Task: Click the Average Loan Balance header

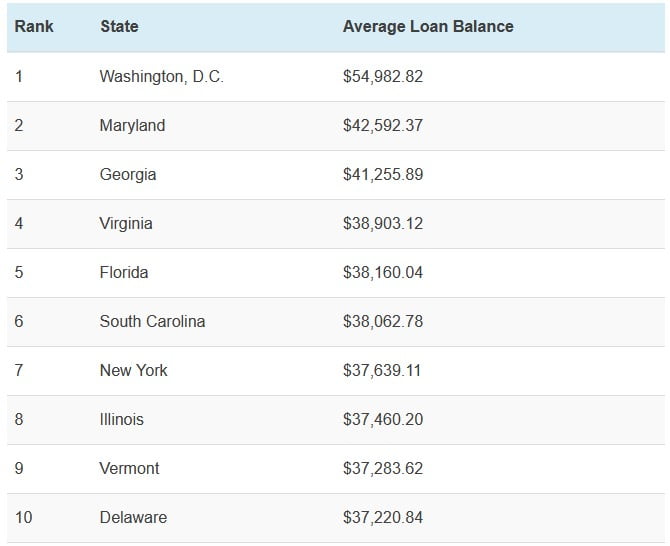Action: [428, 27]
